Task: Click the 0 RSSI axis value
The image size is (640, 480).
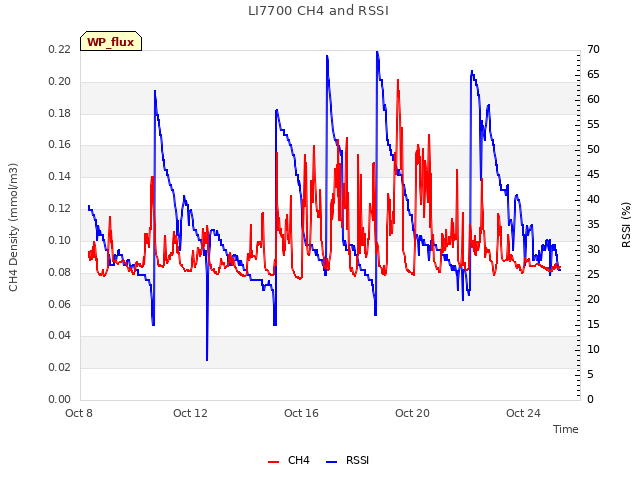Action: pyautogui.click(x=591, y=399)
